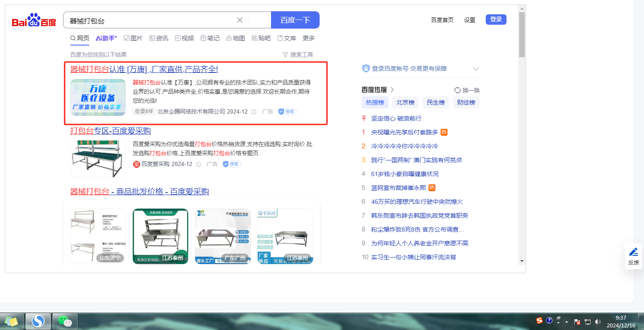Open the 山东济宁 product card
Viewport: 644px width, 330px height.
click(x=98, y=236)
